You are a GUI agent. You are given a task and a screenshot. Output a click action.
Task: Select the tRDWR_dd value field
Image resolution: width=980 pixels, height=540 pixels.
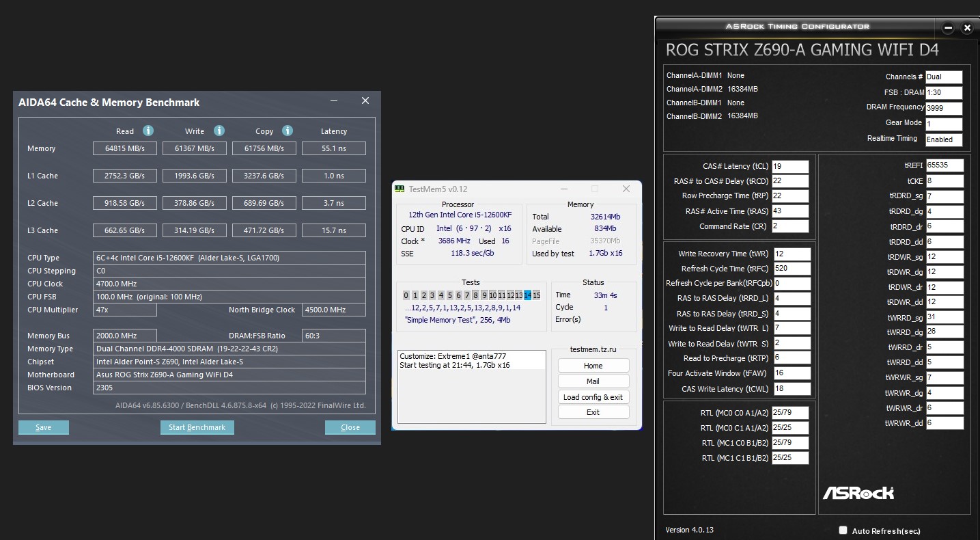pyautogui.click(x=944, y=302)
